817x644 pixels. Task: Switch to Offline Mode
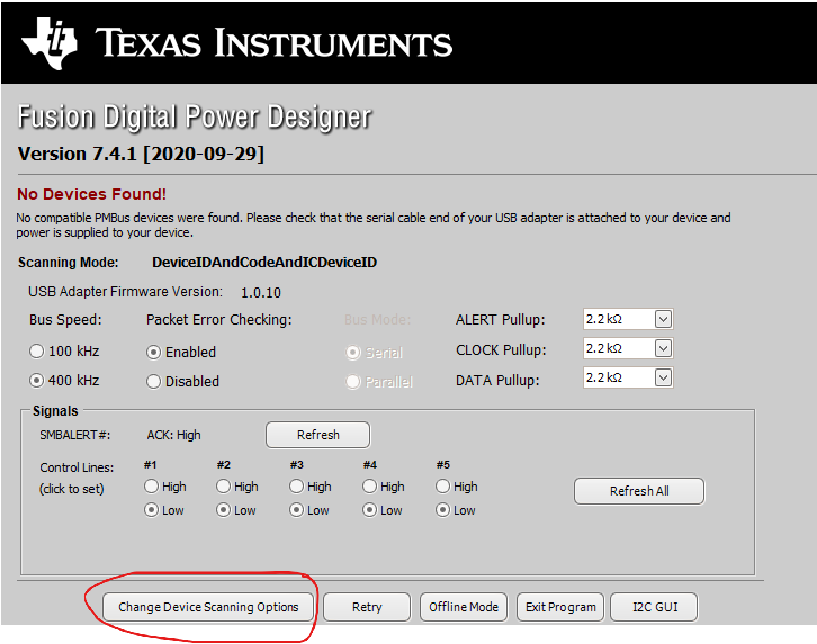click(464, 607)
